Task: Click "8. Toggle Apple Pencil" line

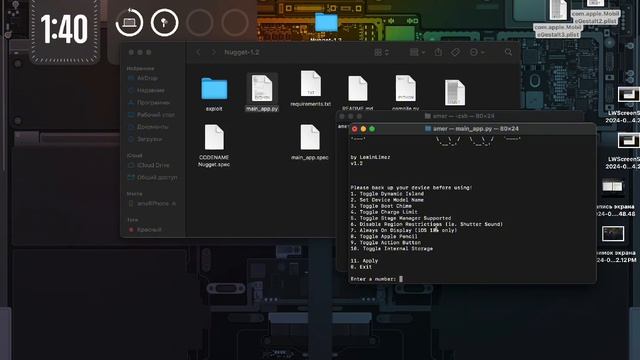Action: [384, 236]
